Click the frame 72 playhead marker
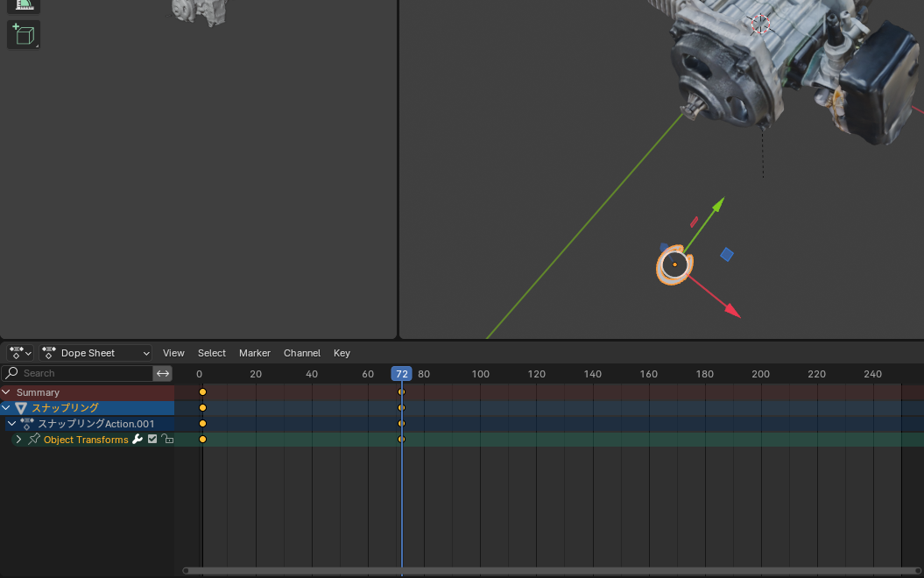 click(401, 374)
